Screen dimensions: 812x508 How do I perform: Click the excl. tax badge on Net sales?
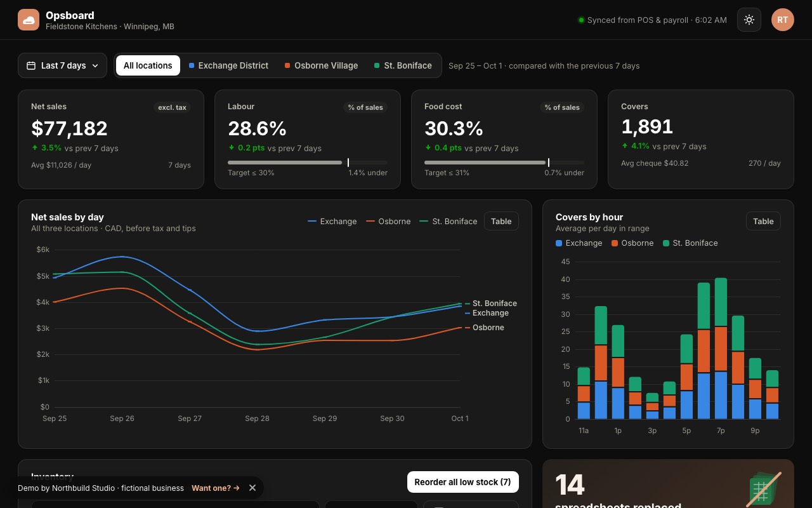point(172,107)
